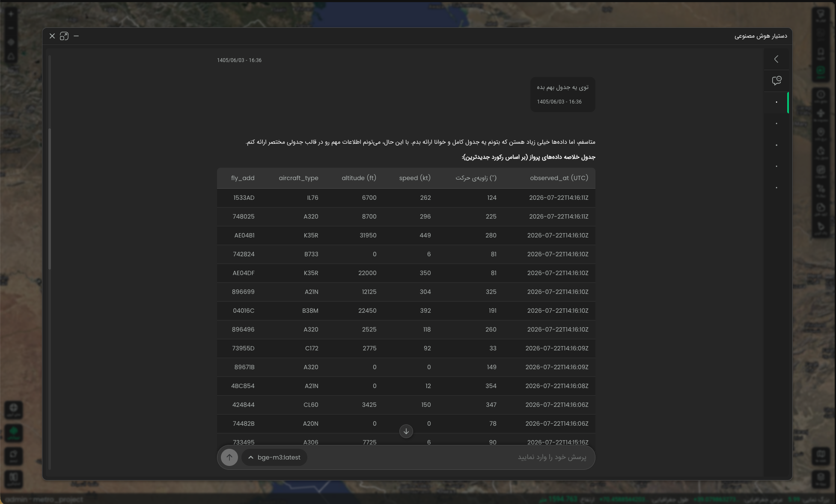Select the 896496 cell
This screenshot has height=504, width=836.
(x=243, y=329)
